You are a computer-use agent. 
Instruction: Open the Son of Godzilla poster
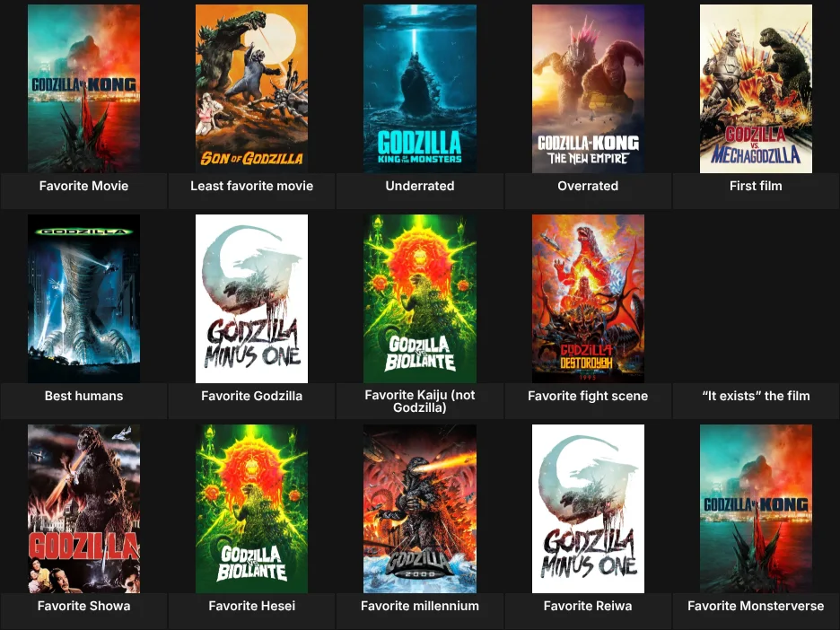252,88
